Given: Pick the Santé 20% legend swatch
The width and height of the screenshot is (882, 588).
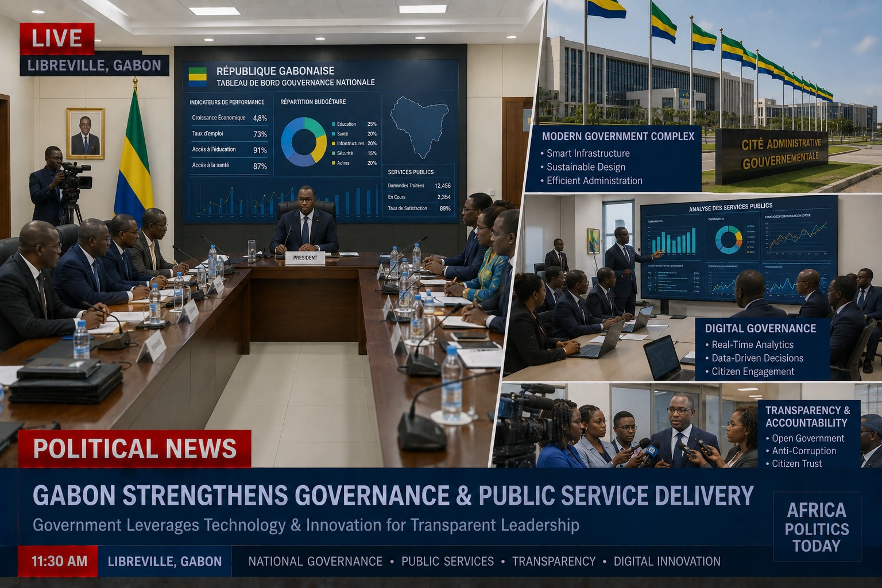Looking at the screenshot, I should tap(333, 134).
